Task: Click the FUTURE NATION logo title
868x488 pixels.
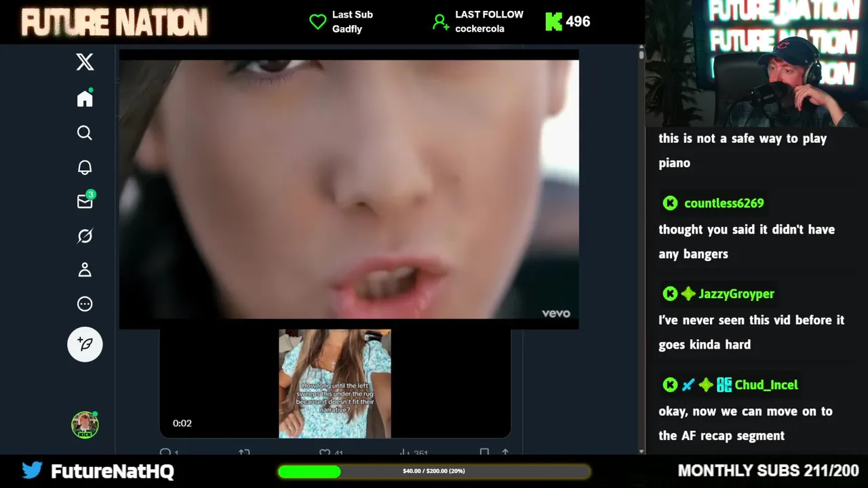Action: pyautogui.click(x=114, y=22)
